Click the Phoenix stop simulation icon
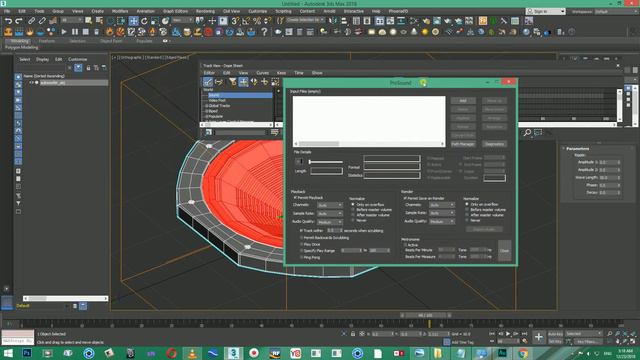Viewport: 640px width, 360px height. [x=85, y=31]
